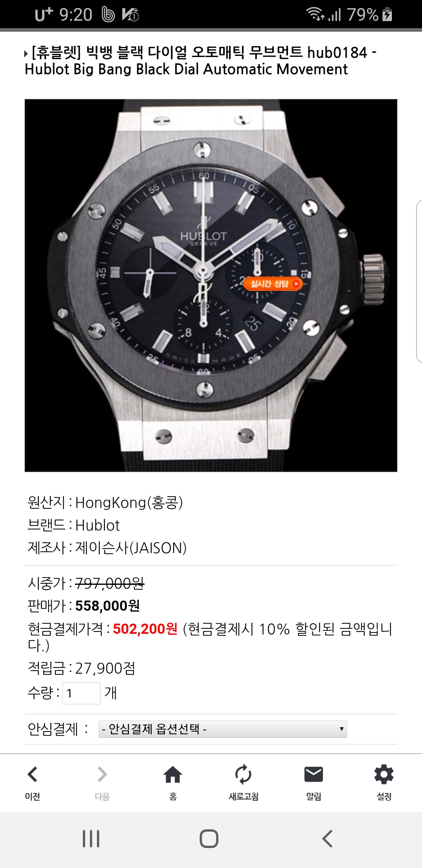This screenshot has width=422, height=868.
Task: Tap the 새로고침 refresh icon
Action: coord(243,774)
